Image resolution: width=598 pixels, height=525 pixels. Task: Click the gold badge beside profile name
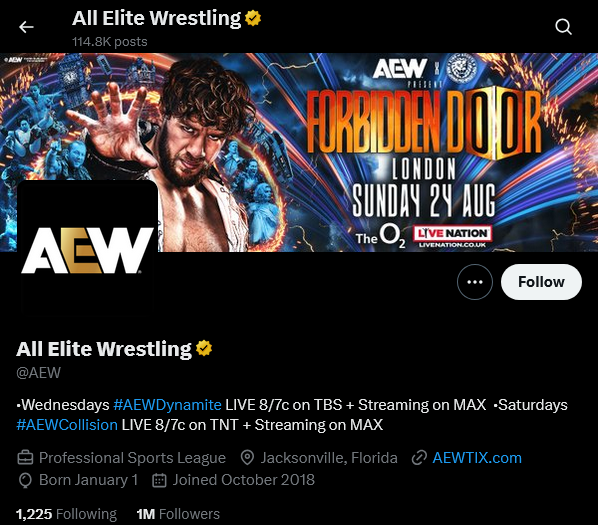tap(204, 348)
